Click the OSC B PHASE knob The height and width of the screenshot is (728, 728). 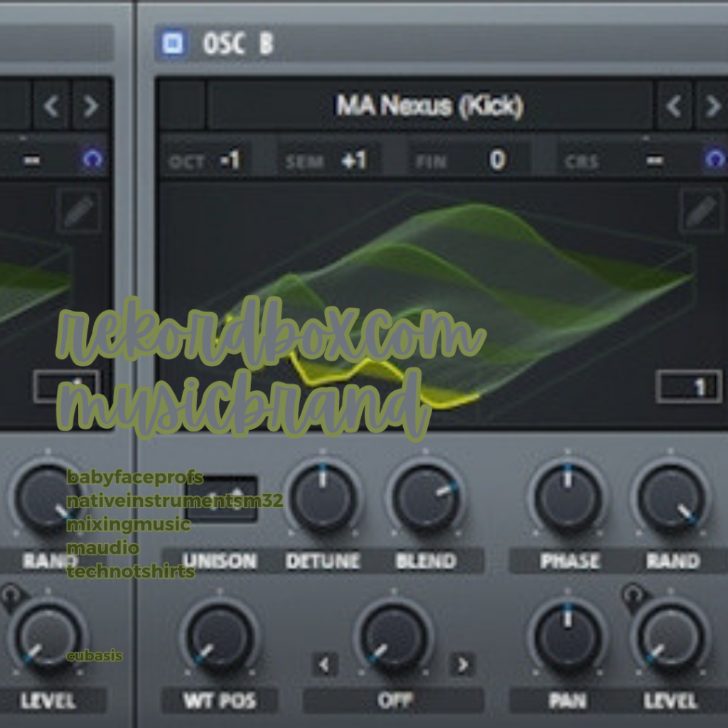tap(567, 498)
